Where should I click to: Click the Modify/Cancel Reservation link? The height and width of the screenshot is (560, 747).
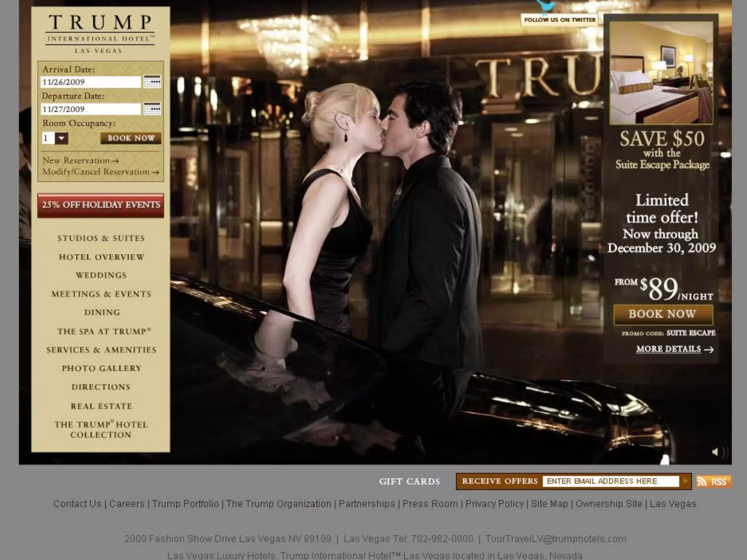pos(100,172)
